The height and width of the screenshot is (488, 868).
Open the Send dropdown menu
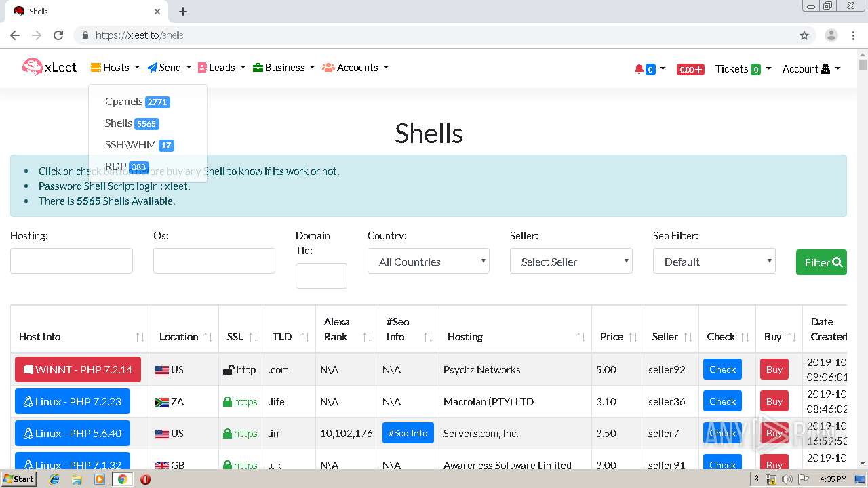click(170, 68)
